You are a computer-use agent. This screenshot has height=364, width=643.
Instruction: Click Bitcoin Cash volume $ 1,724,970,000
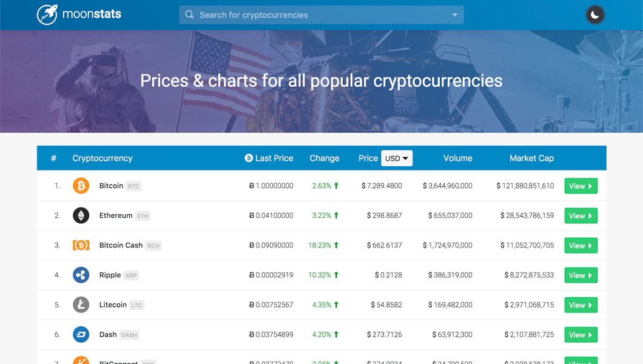(448, 245)
